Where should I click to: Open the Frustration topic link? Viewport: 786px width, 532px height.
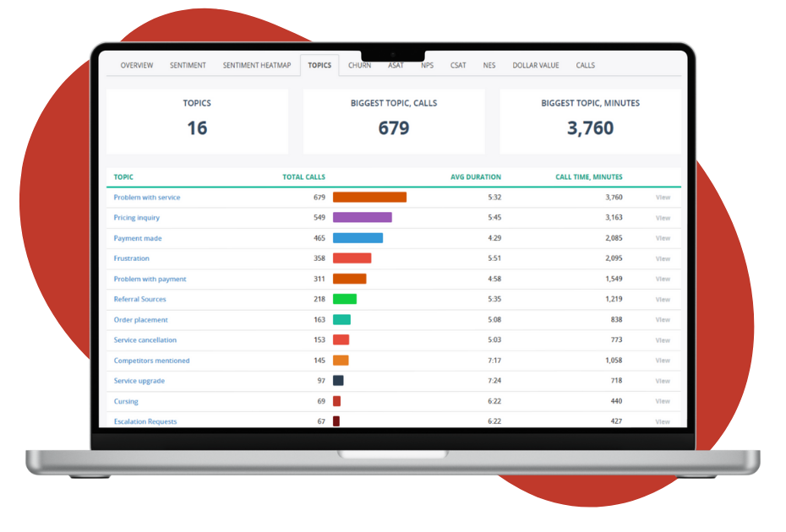pos(132,258)
